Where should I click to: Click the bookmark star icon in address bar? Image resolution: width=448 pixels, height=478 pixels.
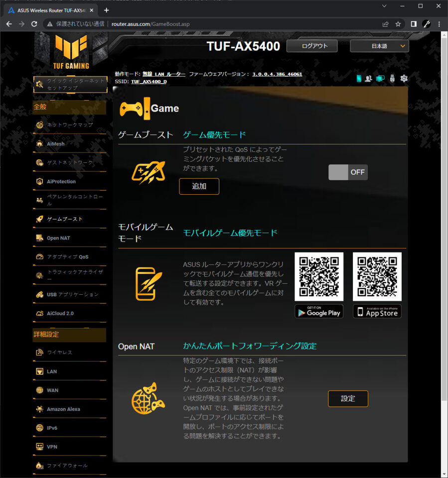(x=398, y=24)
